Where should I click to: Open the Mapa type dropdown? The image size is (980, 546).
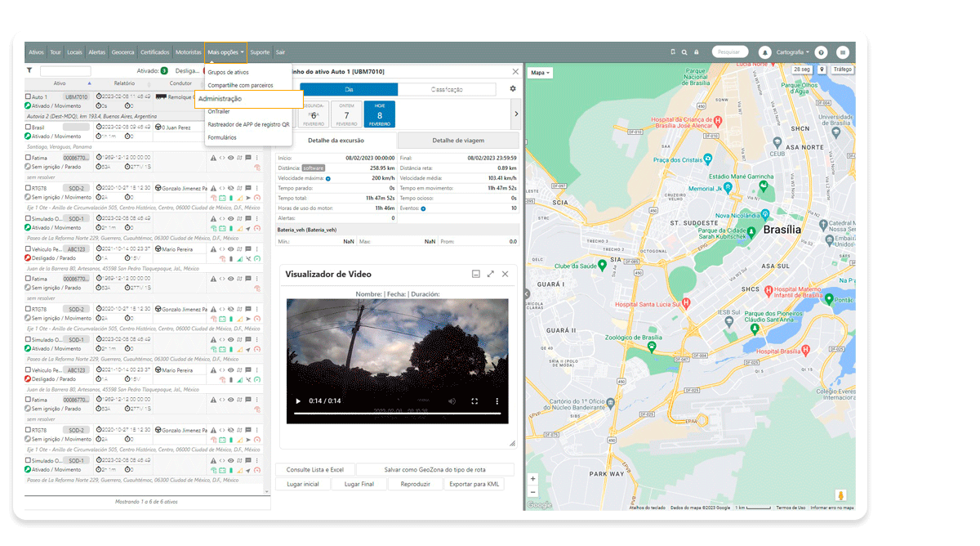click(540, 73)
